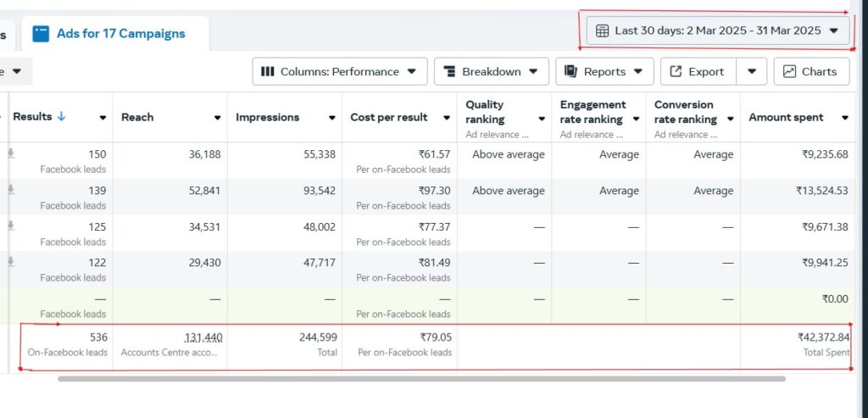Click total reach 131,440
The width and height of the screenshot is (868, 418).
(203, 337)
